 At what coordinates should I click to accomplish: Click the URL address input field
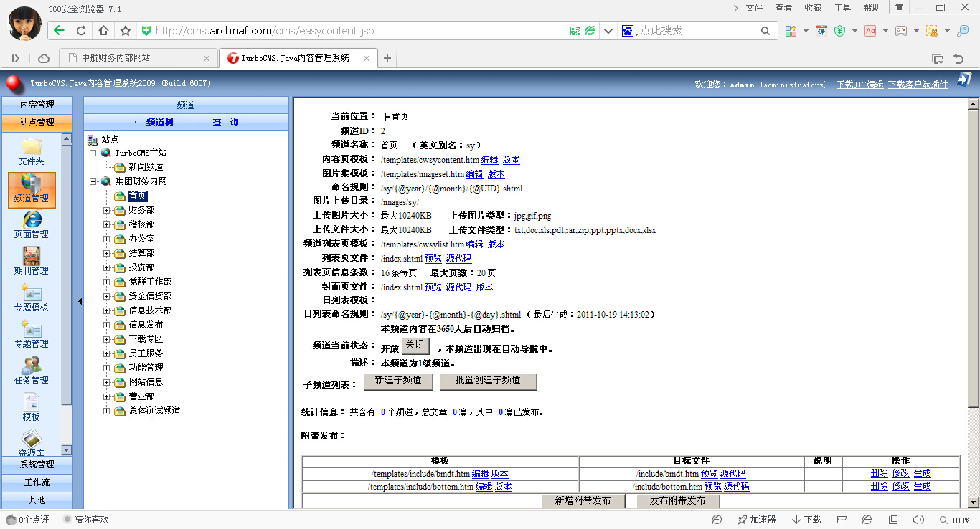pyautogui.click(x=359, y=31)
